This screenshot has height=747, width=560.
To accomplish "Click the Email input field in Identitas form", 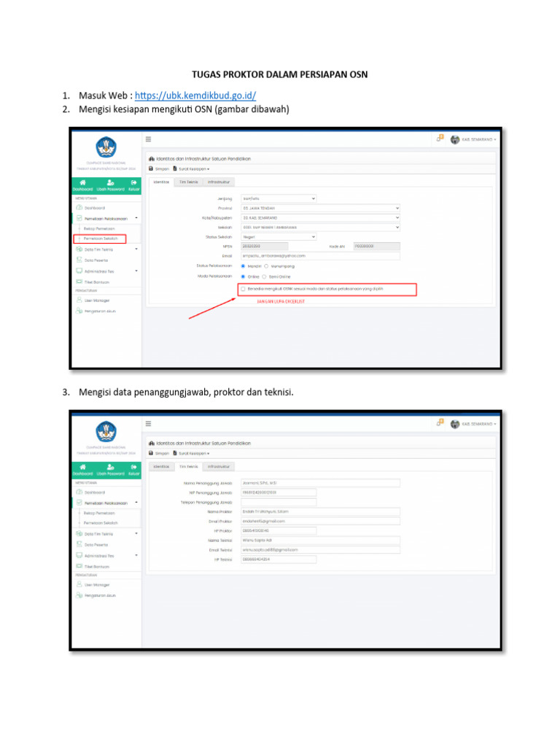I will click(321, 256).
